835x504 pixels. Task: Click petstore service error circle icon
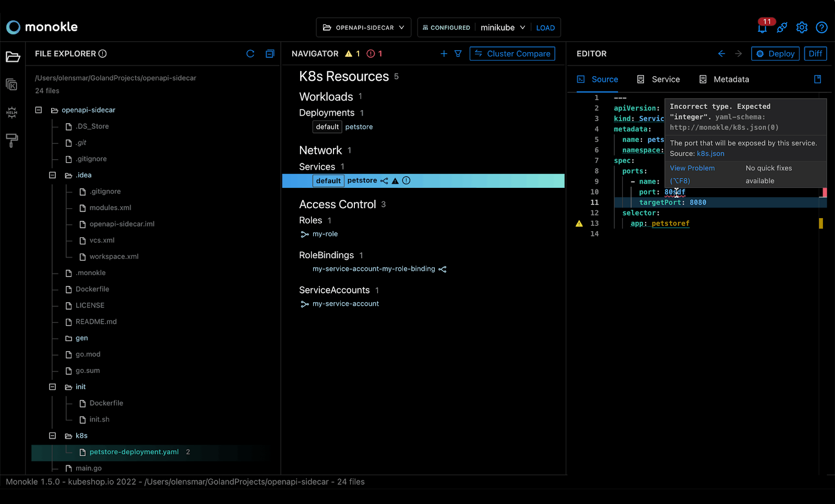tap(407, 181)
